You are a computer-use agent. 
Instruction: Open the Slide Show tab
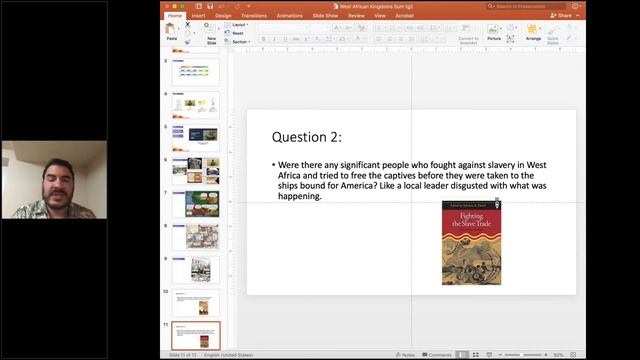click(x=325, y=16)
